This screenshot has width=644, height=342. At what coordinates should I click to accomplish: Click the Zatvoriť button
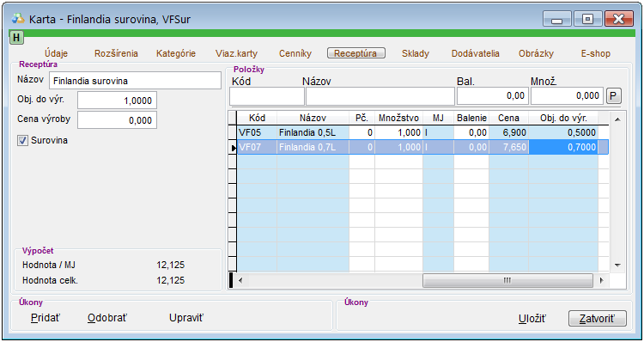click(x=598, y=319)
